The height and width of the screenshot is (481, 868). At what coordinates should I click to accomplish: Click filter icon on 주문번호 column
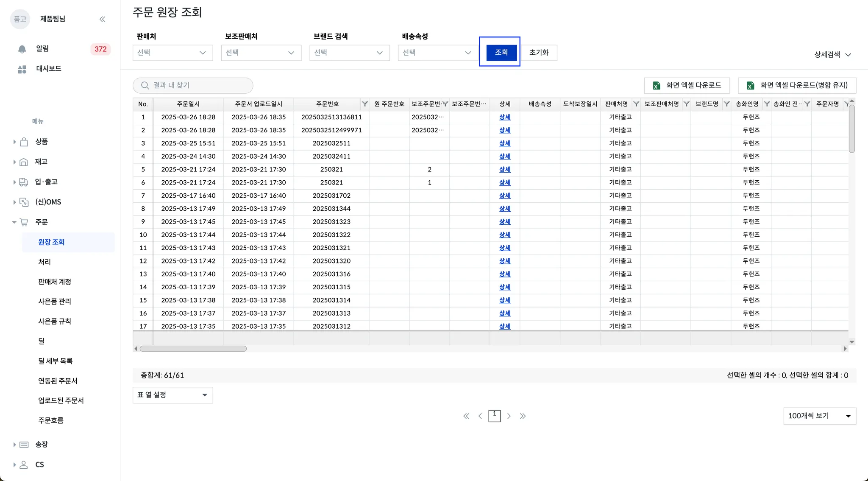pos(364,104)
